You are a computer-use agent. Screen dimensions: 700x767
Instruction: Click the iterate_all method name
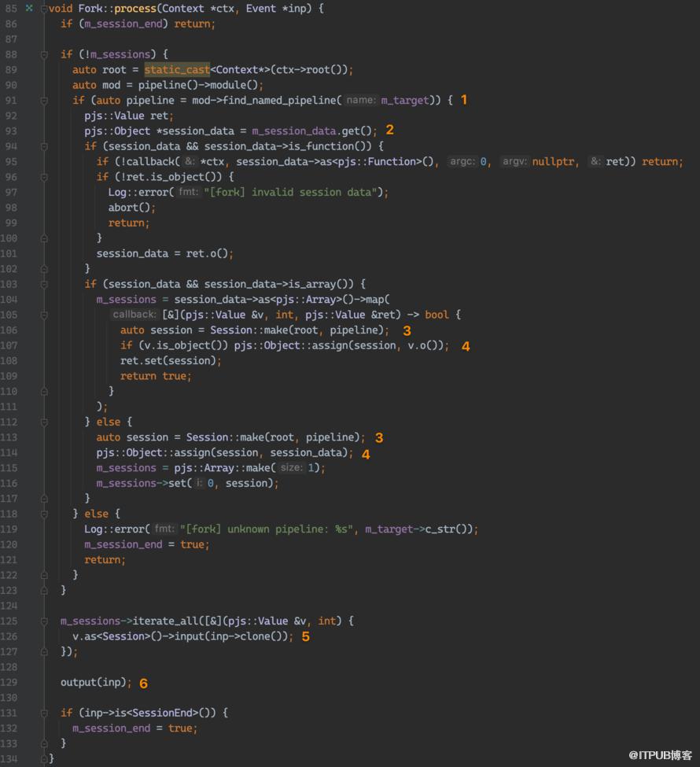click(x=165, y=621)
